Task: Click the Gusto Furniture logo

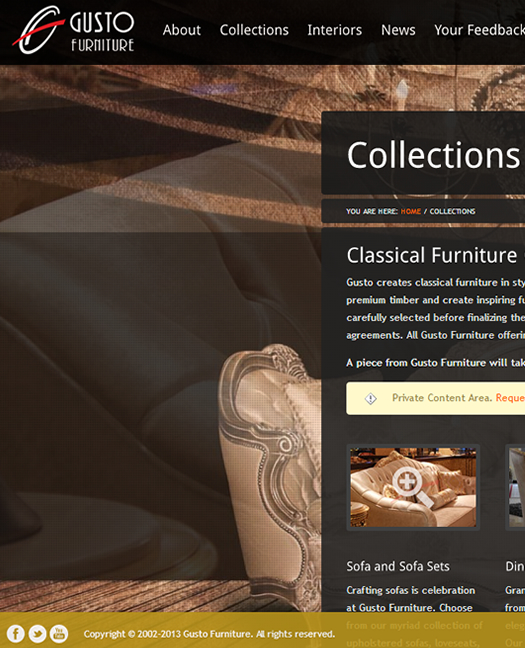Action: [73, 30]
